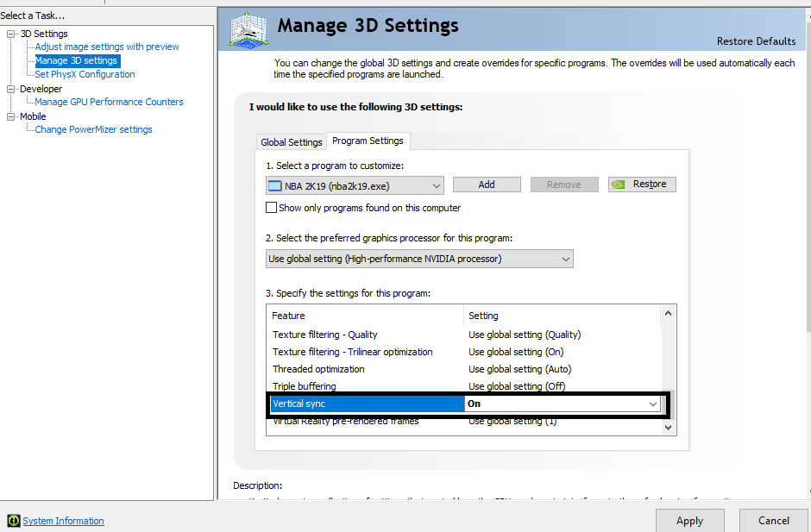Open the Vertical sync setting dropdown
This screenshot has width=811, height=532.
[653, 404]
